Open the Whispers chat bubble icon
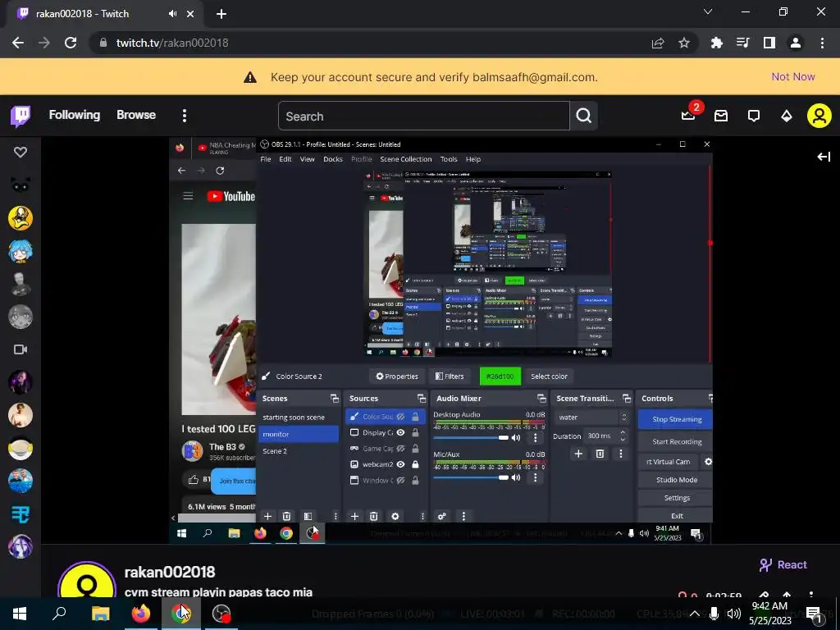The width and height of the screenshot is (840, 630). click(754, 116)
